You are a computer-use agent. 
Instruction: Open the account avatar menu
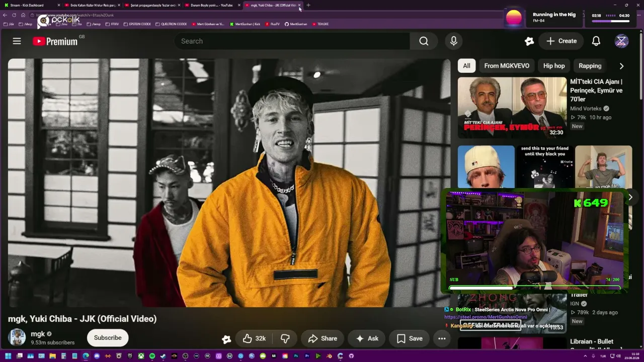[622, 41]
